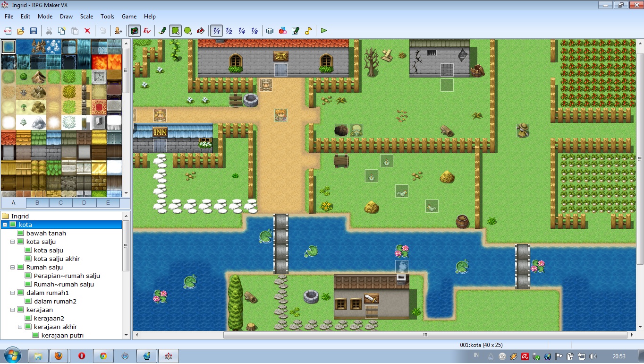Start playtest with the green play arrow
This screenshot has width=644, height=364.
(324, 31)
